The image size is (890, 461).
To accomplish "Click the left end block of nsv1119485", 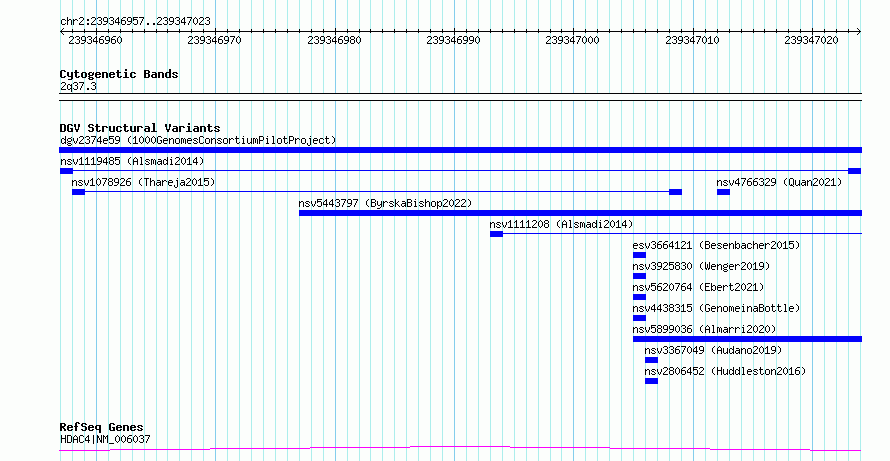I will [66, 171].
